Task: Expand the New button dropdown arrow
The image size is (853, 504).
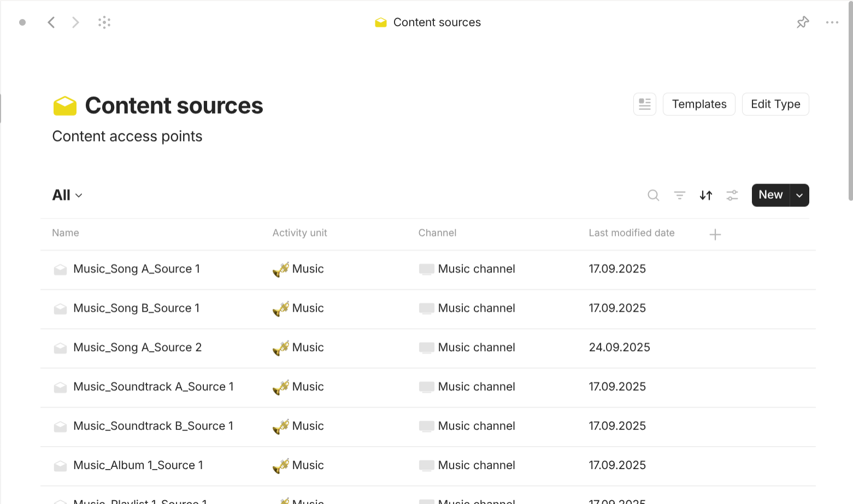Action: [x=799, y=195]
